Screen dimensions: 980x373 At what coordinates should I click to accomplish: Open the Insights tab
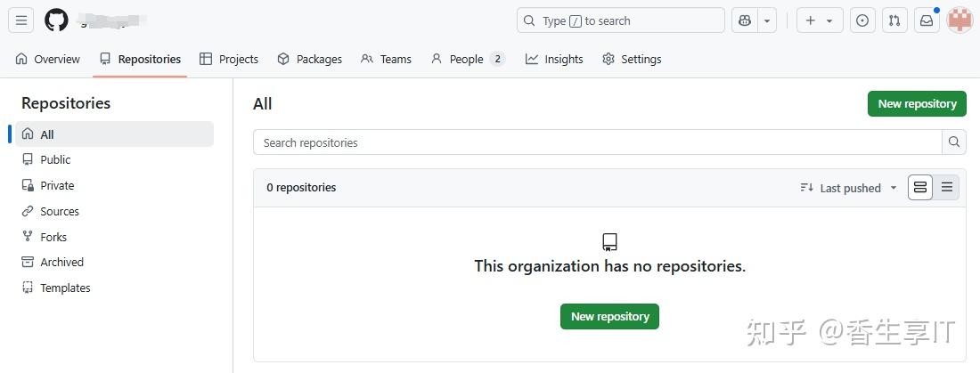(x=554, y=60)
